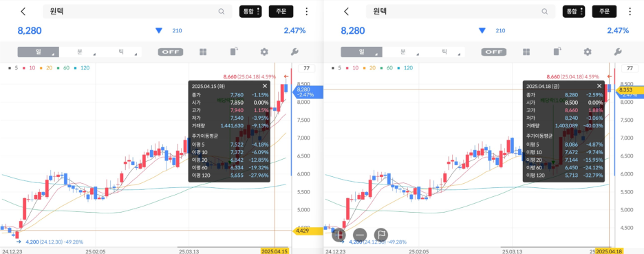
Task: Select 일 (daily) period in left chart
Action: 39,52
